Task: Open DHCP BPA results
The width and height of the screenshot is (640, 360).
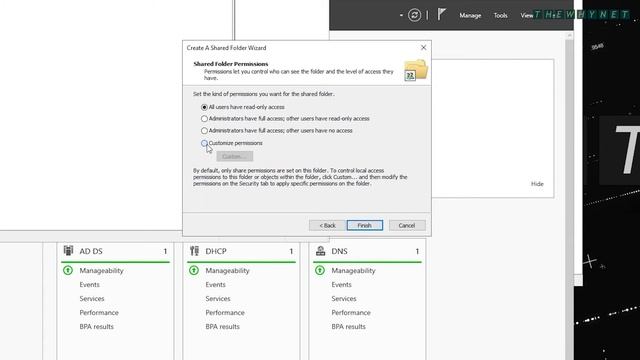Action: tap(223, 327)
